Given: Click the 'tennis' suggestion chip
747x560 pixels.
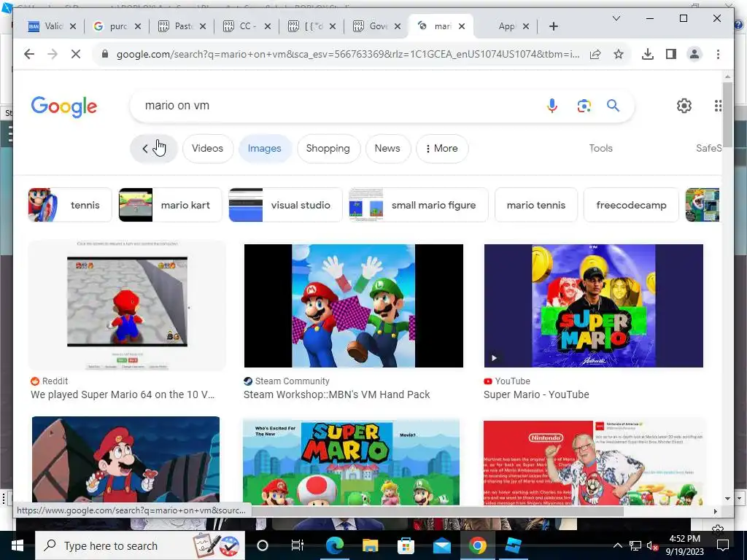Looking at the screenshot, I should (70, 205).
